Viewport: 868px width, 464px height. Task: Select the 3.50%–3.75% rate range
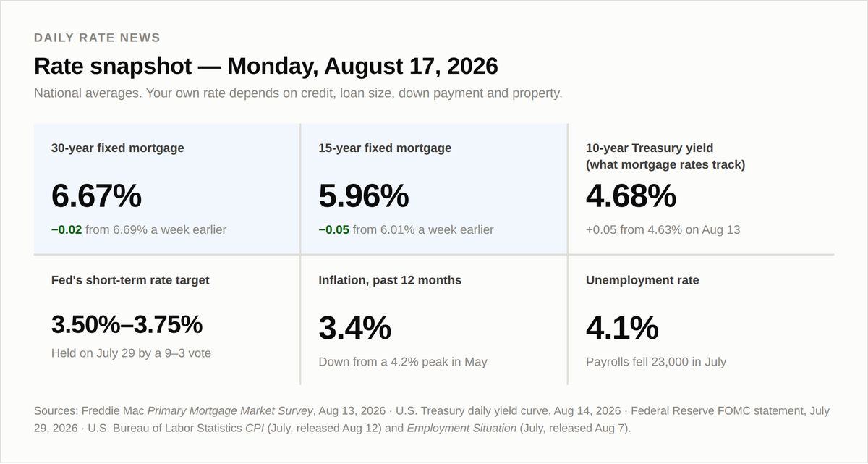[127, 324]
